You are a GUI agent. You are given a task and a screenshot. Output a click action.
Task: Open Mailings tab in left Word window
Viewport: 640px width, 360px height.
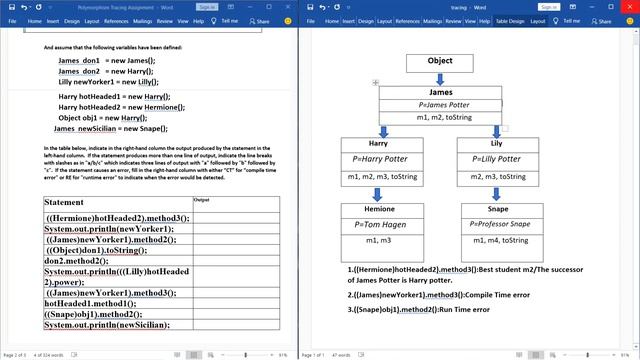point(142,21)
